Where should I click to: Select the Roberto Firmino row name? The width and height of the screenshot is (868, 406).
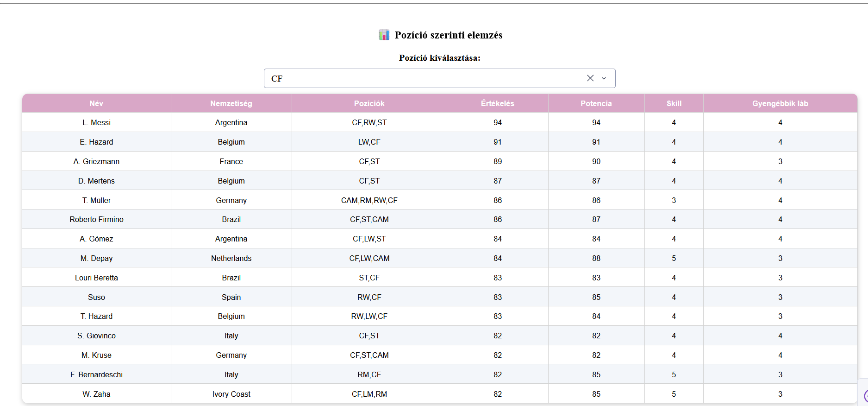pyautogui.click(x=96, y=219)
